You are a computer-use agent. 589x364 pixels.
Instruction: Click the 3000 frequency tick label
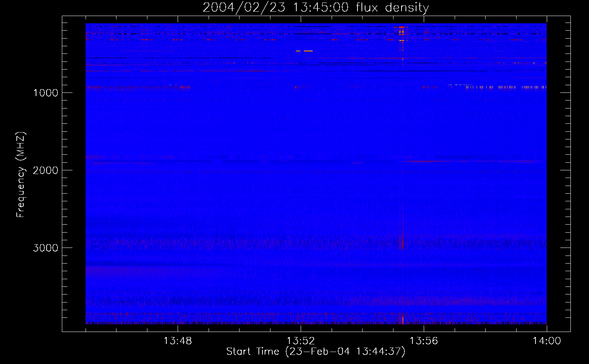click(x=46, y=248)
